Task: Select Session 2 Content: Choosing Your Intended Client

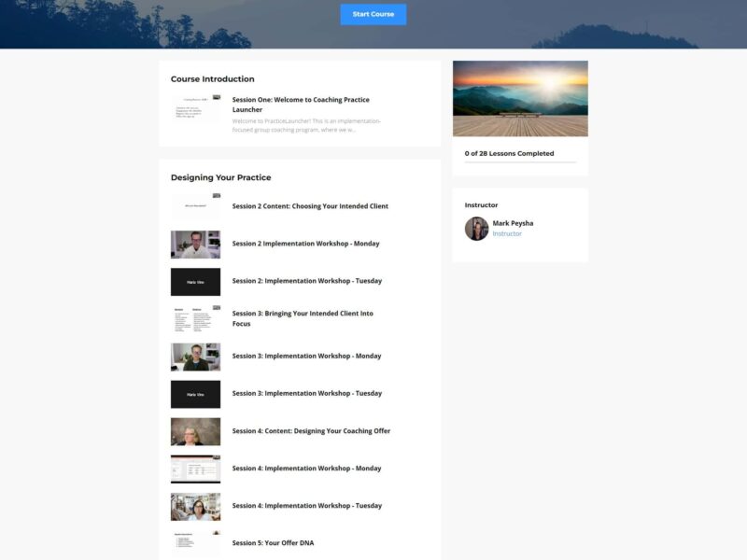Action: 308,206
